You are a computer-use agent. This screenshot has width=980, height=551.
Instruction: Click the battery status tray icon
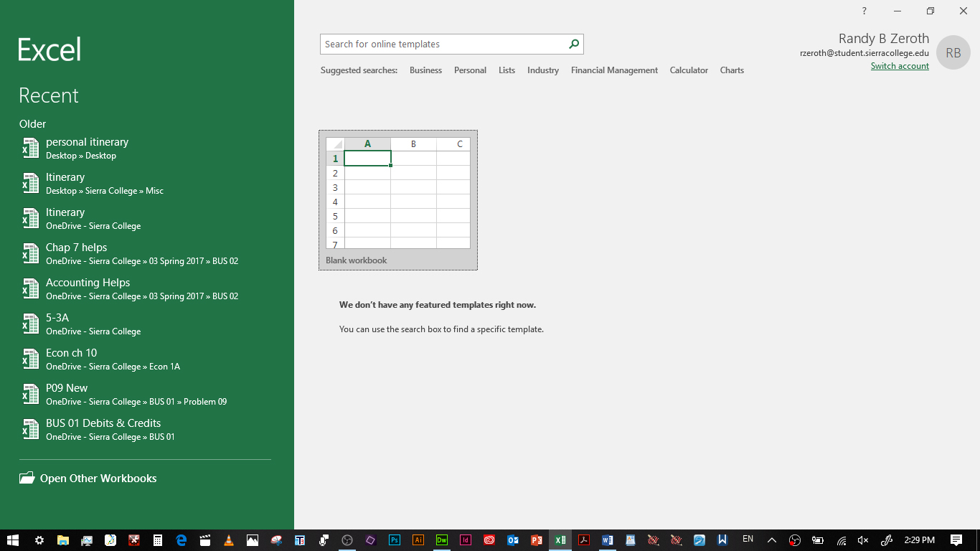pos(818,540)
